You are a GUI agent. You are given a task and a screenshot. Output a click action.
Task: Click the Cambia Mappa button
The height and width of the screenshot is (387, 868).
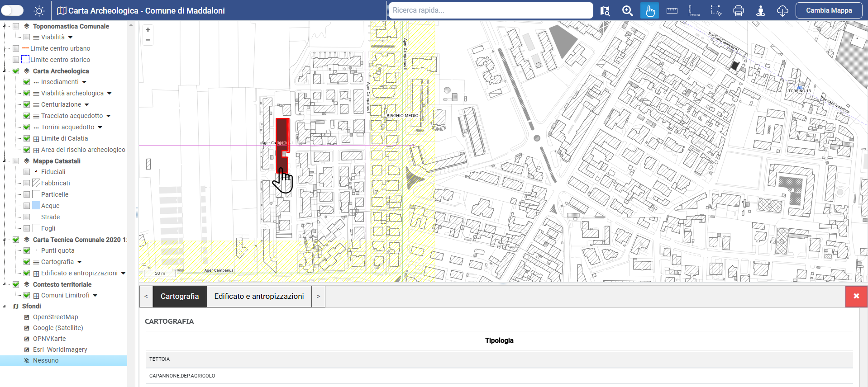pos(829,10)
